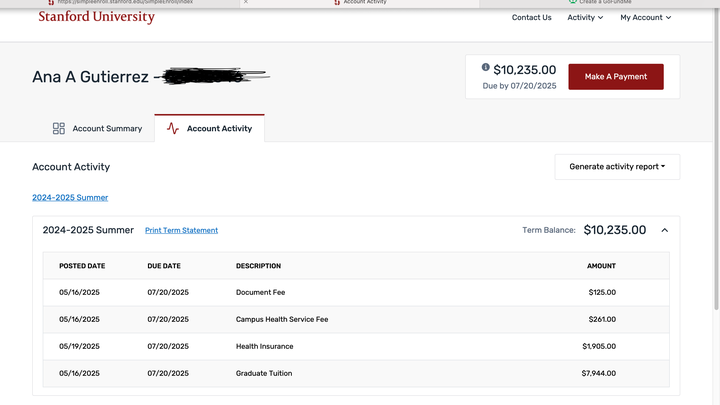Switch to the Account Summary tab
Viewport: 720px width, 405px height.
point(97,129)
